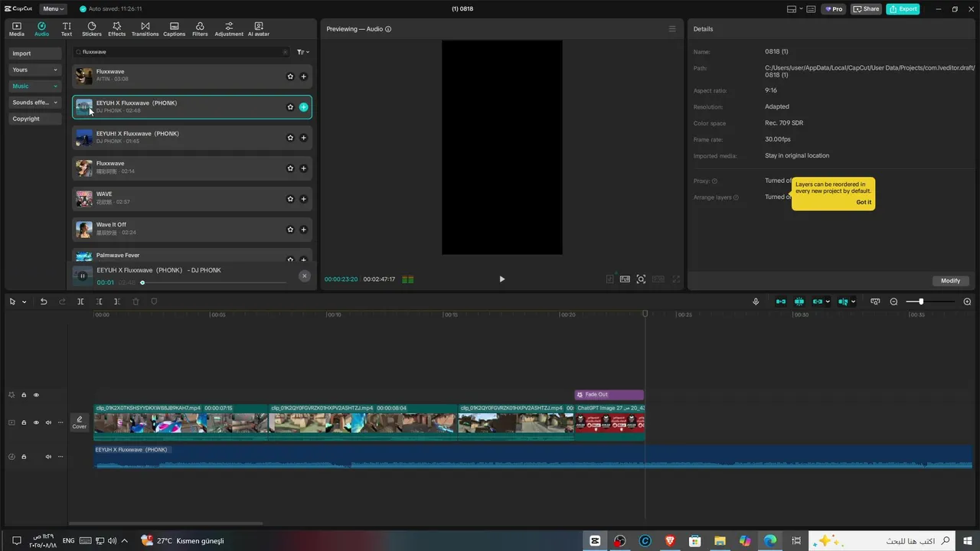Open the Pro upgrade button
This screenshot has height=551, width=980.
833,9
